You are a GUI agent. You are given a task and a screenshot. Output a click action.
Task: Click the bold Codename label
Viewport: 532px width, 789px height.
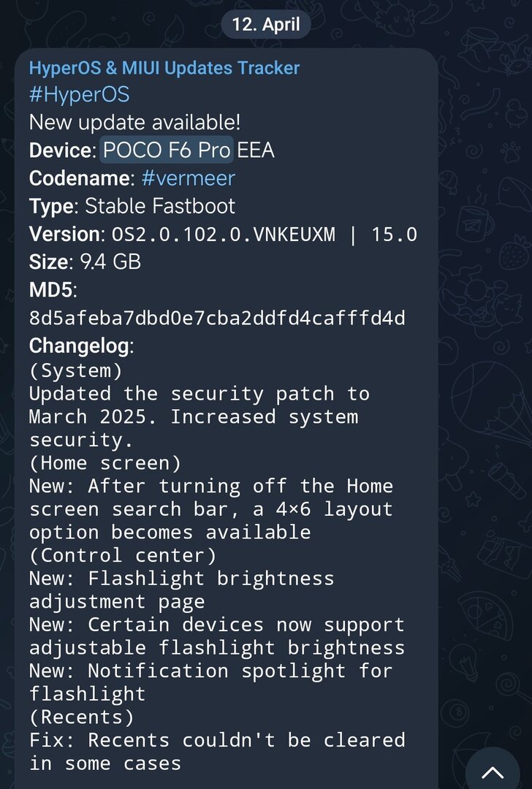[x=80, y=178]
